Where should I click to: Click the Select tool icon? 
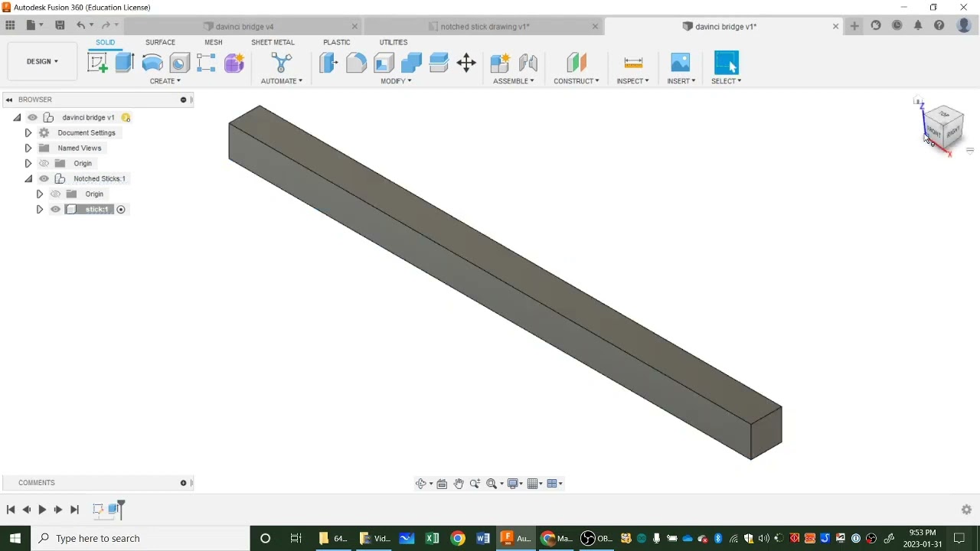tap(726, 63)
